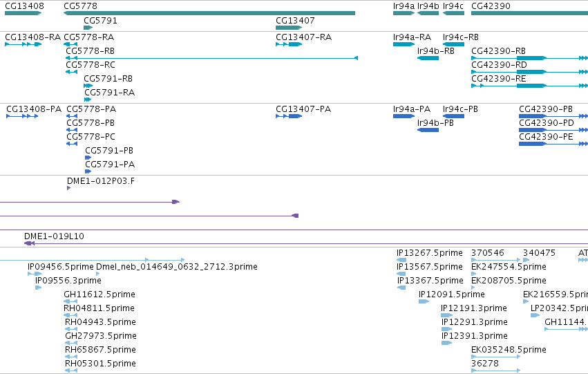Select EST EK208705.5prime

tap(509, 281)
